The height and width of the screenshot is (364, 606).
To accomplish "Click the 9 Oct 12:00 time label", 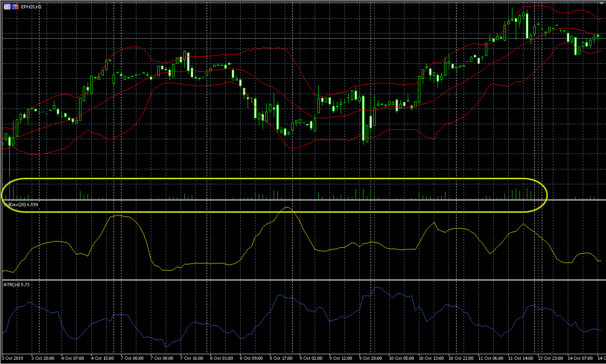I will (341, 358).
